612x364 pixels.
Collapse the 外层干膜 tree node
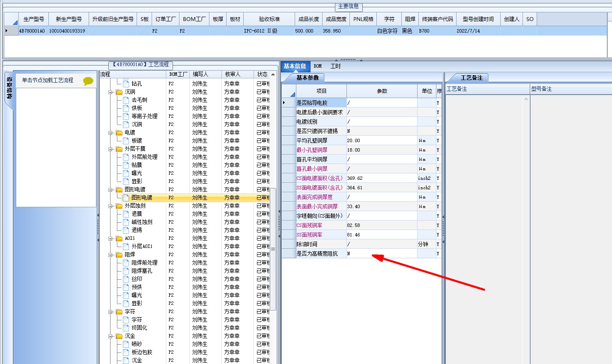[x=110, y=149]
